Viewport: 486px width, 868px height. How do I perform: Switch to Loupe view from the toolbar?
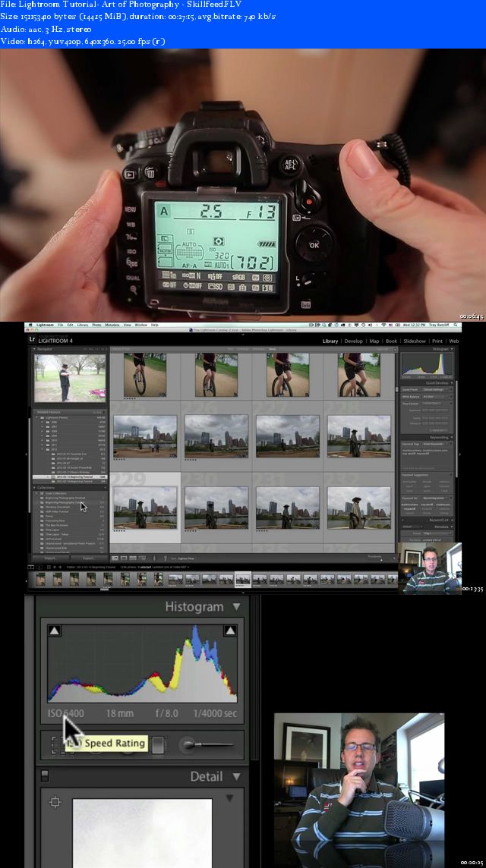124,558
